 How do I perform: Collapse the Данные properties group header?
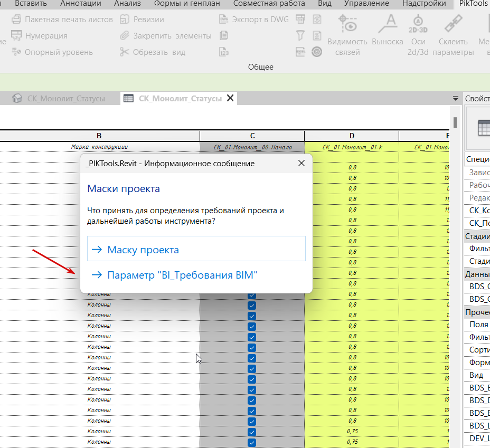coord(476,274)
